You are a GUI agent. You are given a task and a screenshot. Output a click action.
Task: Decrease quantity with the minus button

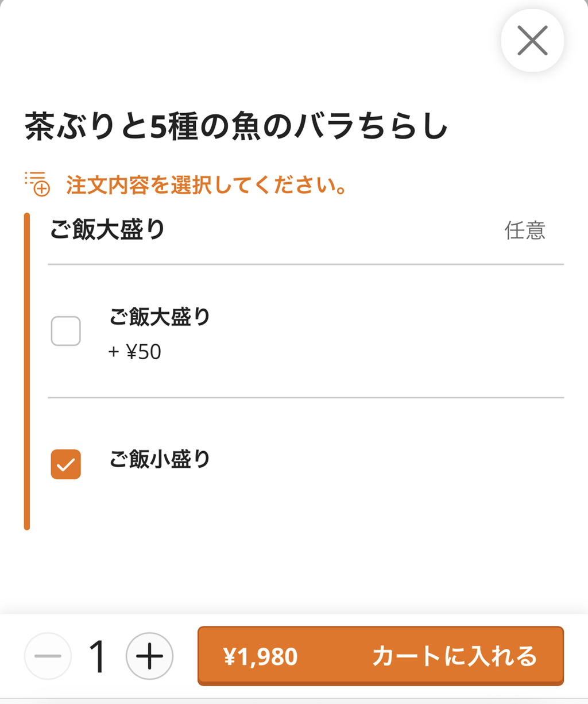pos(48,656)
